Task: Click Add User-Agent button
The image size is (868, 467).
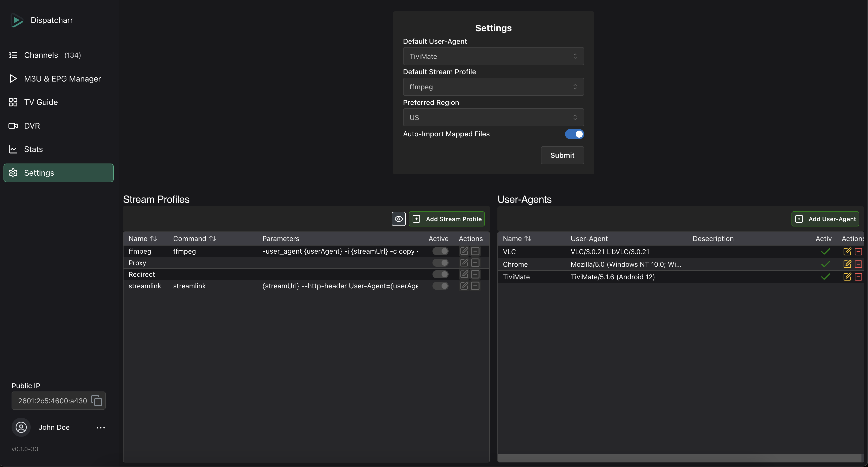Action: 825,219
